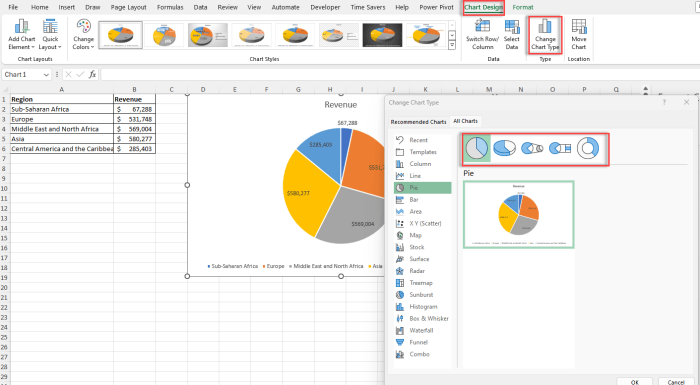This screenshot has height=385, width=700.
Task: Click the Data tab in ribbon
Action: pos(200,7)
